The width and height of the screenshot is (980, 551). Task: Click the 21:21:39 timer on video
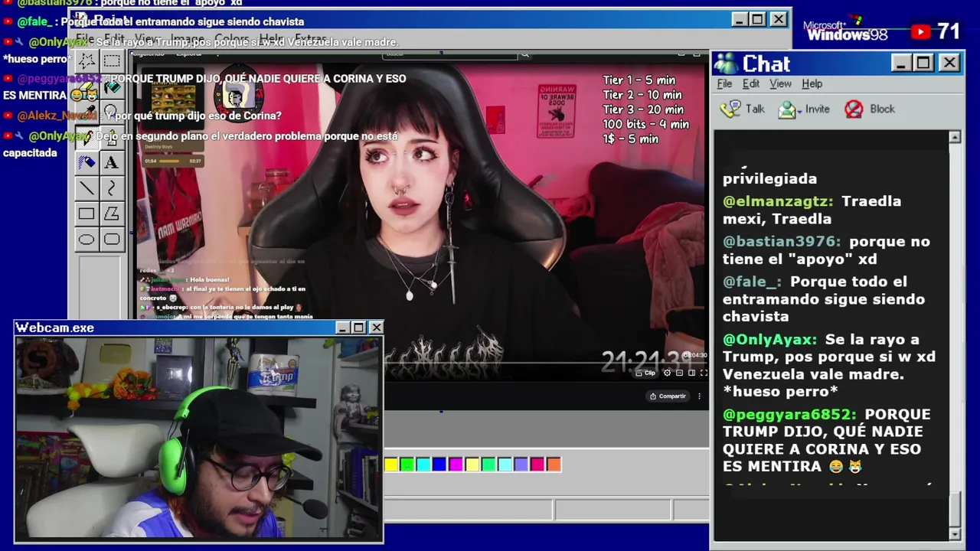pyautogui.click(x=648, y=360)
